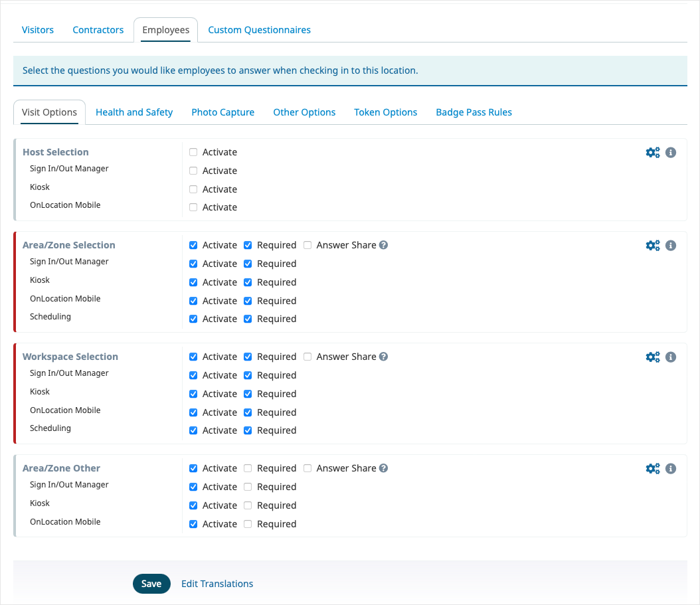Image resolution: width=700 pixels, height=605 pixels.
Task: Uncheck Workspace Selection main Required checkbox
Action: tap(248, 357)
